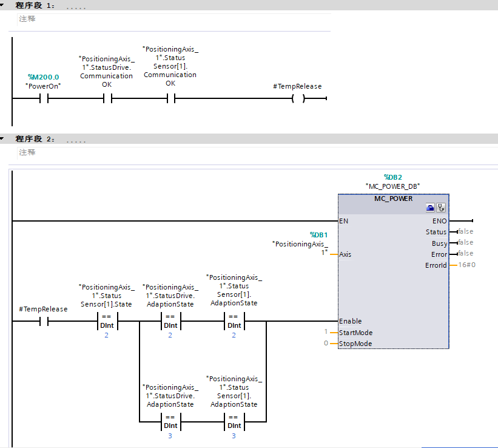Select the #TempRelease contact in network 2
The height and width of the screenshot is (448, 498).
tap(44, 321)
